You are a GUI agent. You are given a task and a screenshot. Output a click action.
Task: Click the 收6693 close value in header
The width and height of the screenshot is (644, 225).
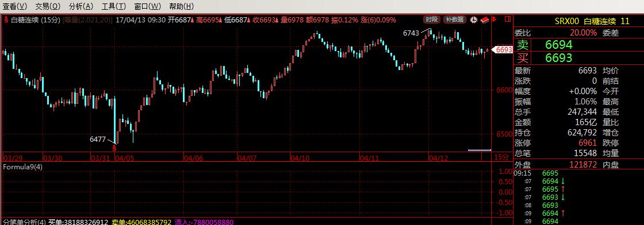264,20
